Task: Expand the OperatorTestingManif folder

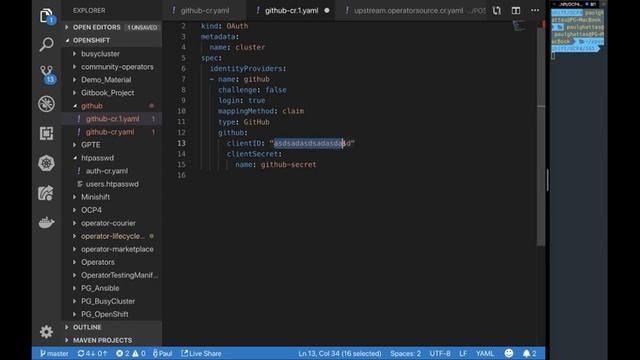Action: pos(112,276)
